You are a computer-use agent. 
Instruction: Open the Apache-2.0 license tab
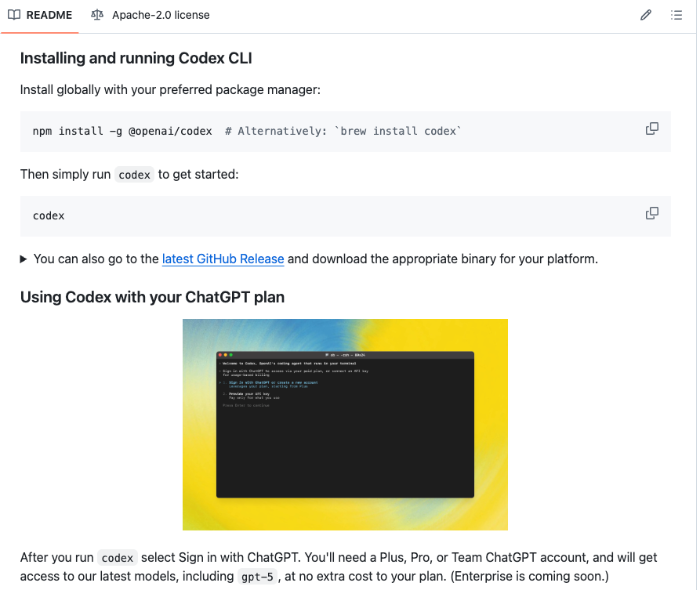pyautogui.click(x=147, y=14)
